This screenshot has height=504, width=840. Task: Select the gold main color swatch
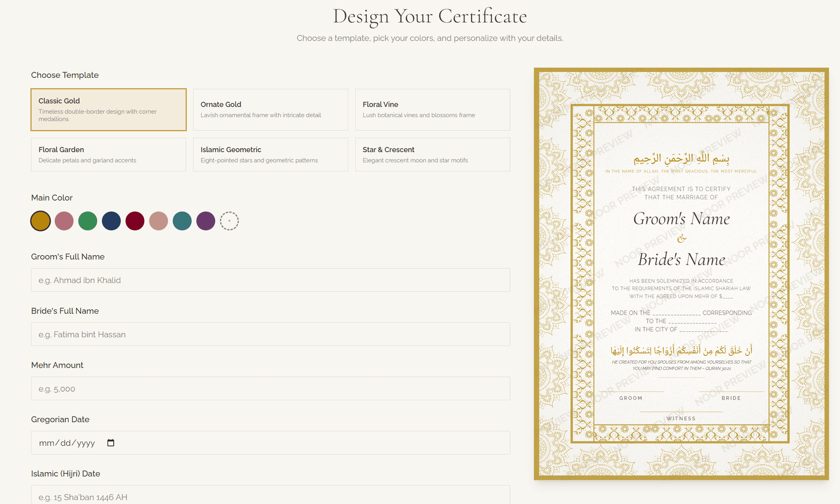[40, 221]
